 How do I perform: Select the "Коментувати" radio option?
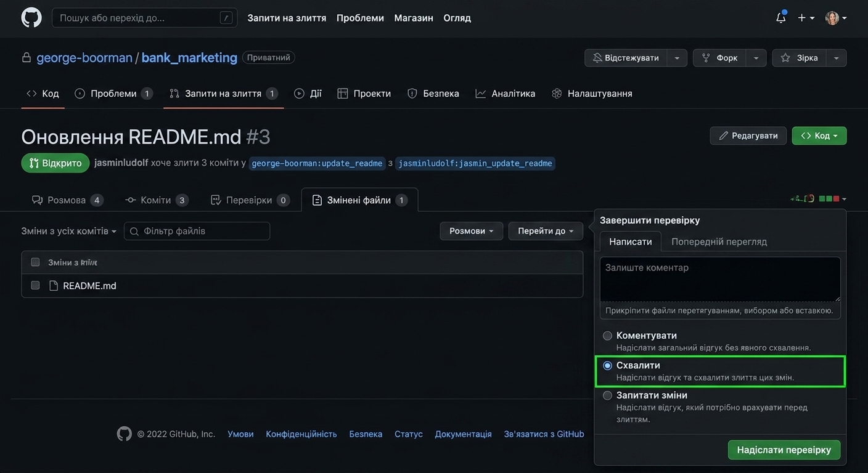tap(607, 336)
